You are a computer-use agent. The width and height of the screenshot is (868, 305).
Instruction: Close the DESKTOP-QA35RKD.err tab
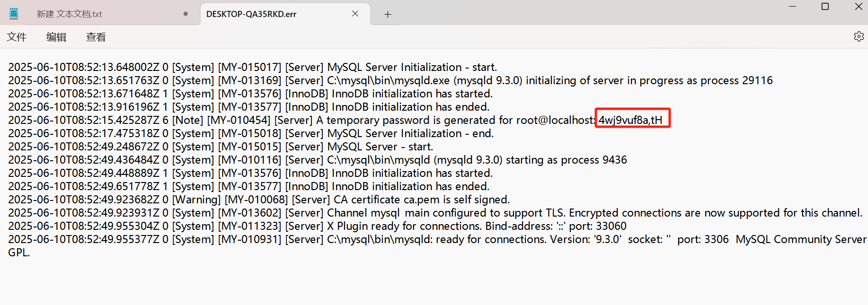[355, 14]
